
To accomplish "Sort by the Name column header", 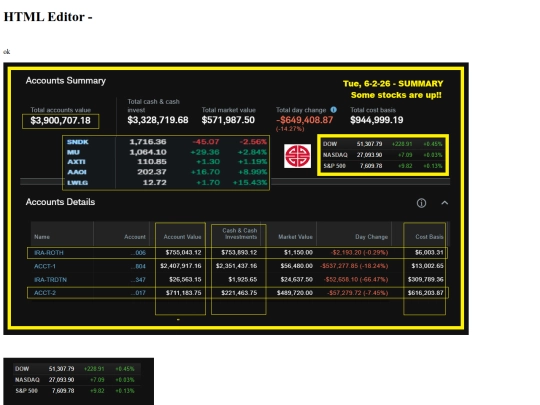I will tap(42, 237).
